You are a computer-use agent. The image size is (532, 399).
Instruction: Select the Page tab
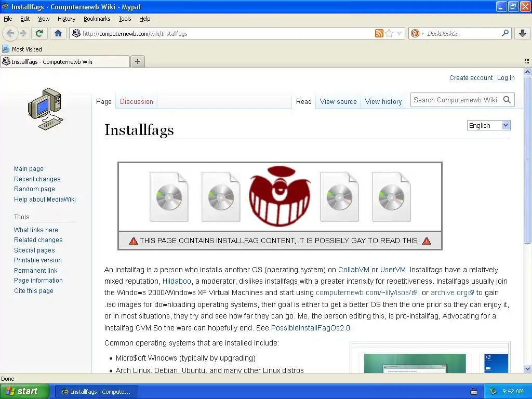[x=103, y=101]
